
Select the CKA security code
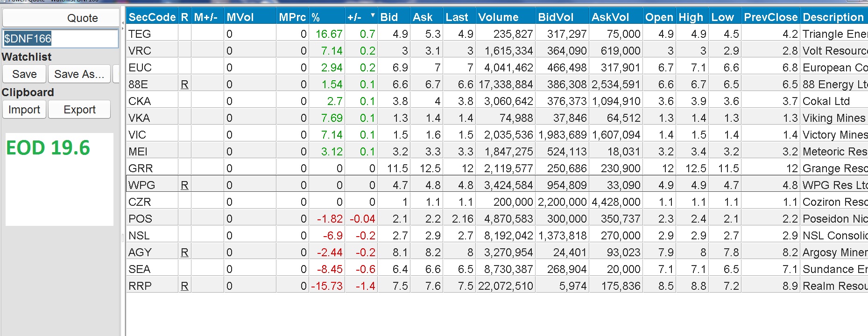[140, 101]
